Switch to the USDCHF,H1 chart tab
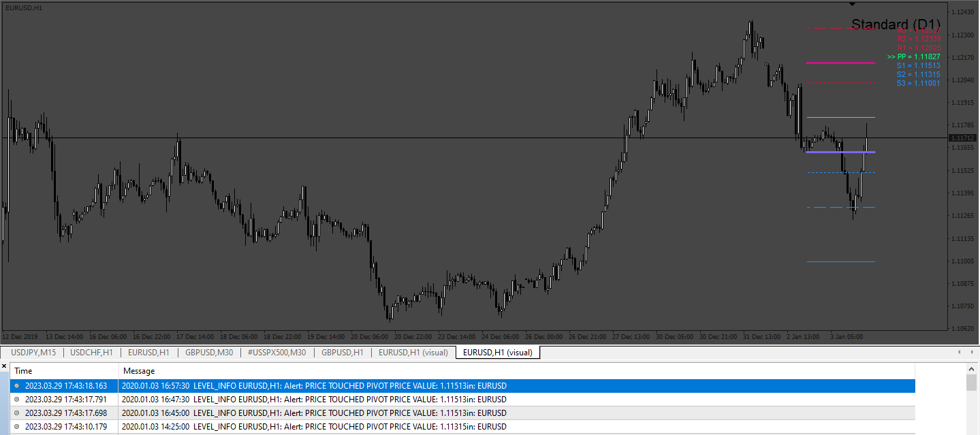 (91, 353)
